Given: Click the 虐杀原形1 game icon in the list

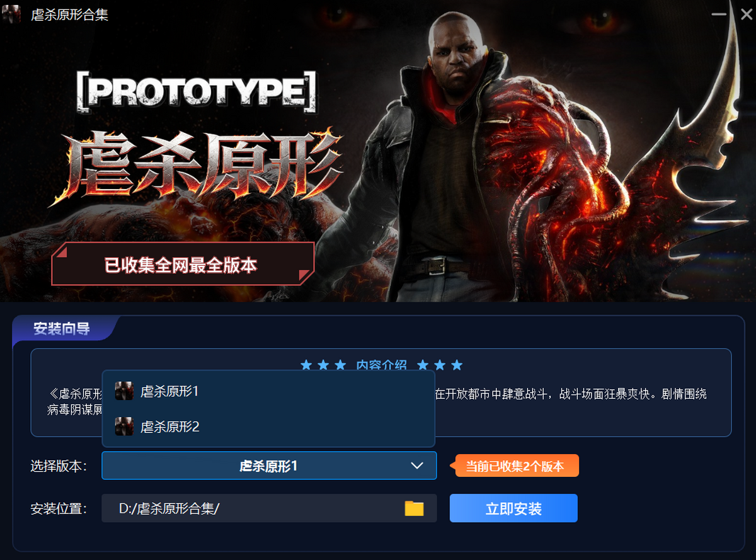Looking at the screenshot, I should (x=124, y=391).
